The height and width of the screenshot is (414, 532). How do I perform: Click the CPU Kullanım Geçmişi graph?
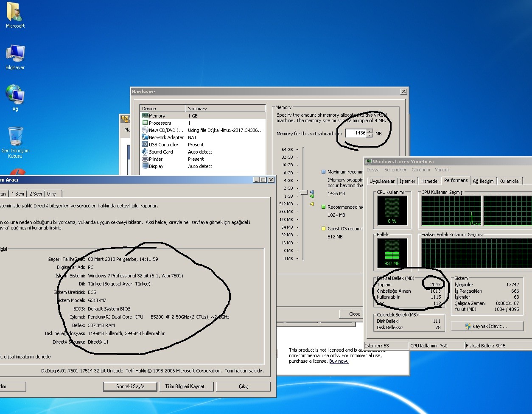click(x=451, y=211)
